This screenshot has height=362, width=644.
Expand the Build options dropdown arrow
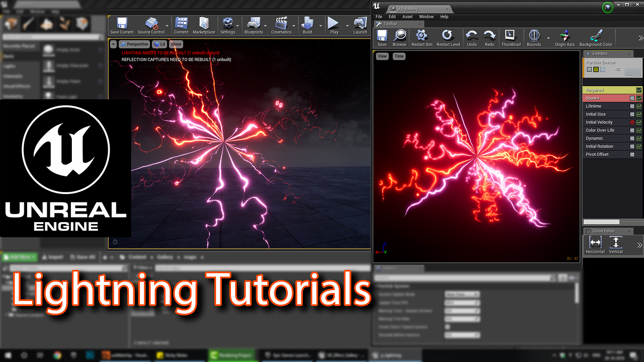point(320,26)
